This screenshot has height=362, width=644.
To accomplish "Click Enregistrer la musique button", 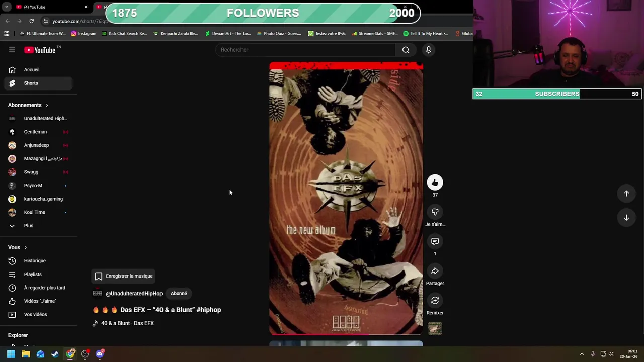I will pos(124,276).
